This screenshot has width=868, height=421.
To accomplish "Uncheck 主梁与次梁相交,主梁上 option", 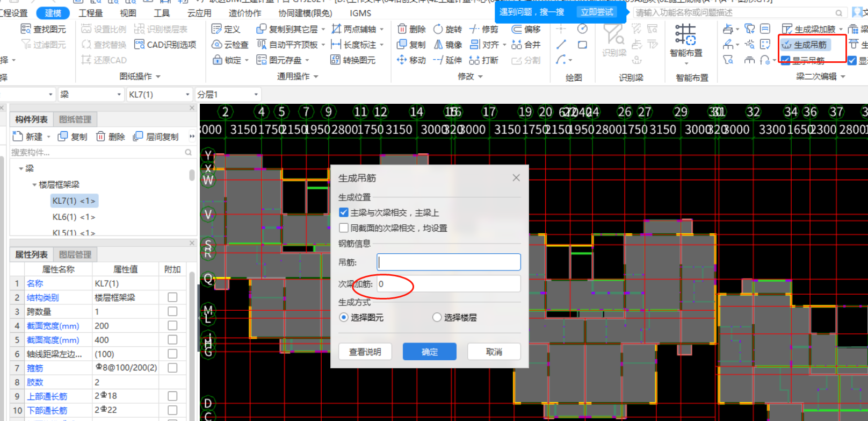I will coord(344,212).
